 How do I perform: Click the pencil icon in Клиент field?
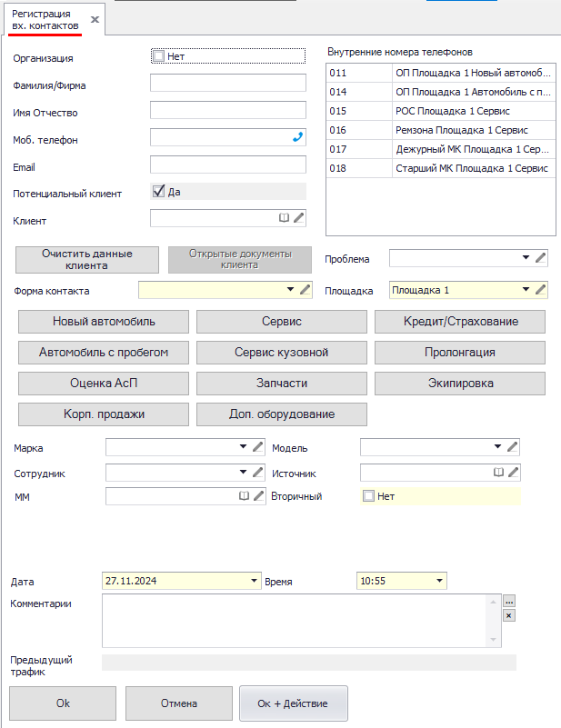coord(299,218)
